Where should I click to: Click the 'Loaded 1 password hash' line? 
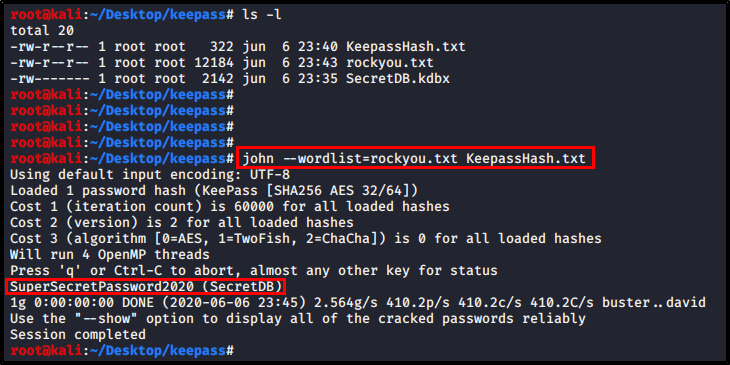pos(214,191)
